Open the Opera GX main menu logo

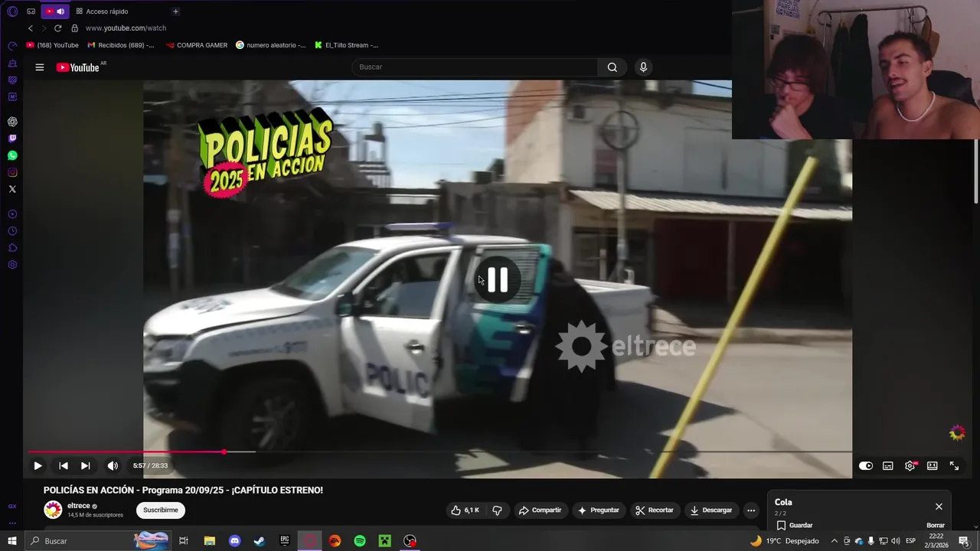pos(12,11)
